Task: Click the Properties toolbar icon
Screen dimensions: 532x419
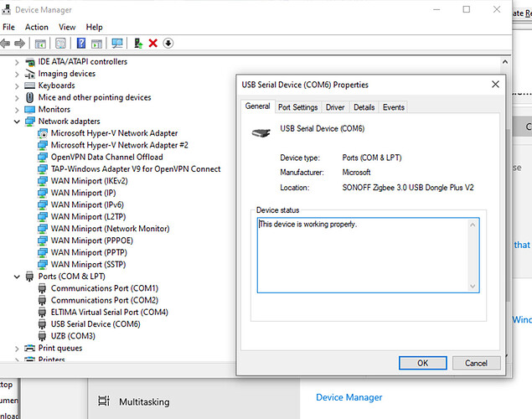Action: pos(60,43)
